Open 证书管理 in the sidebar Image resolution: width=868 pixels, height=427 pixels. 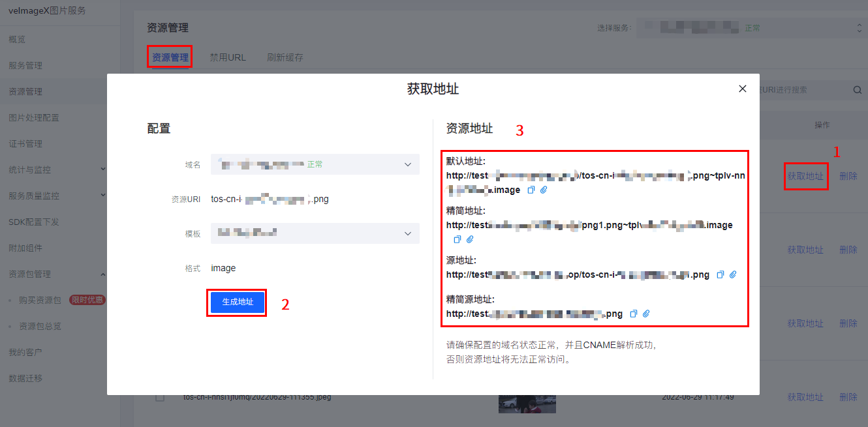(x=25, y=143)
